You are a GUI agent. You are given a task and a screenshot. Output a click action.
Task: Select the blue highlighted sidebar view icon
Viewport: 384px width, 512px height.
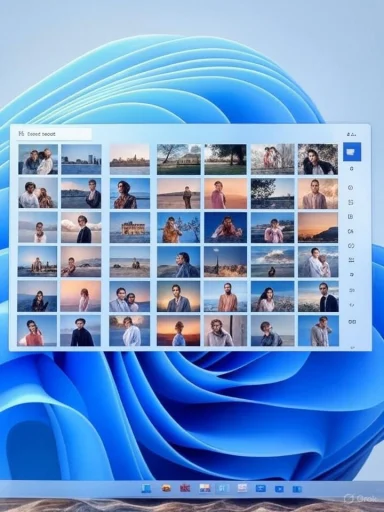click(352, 152)
